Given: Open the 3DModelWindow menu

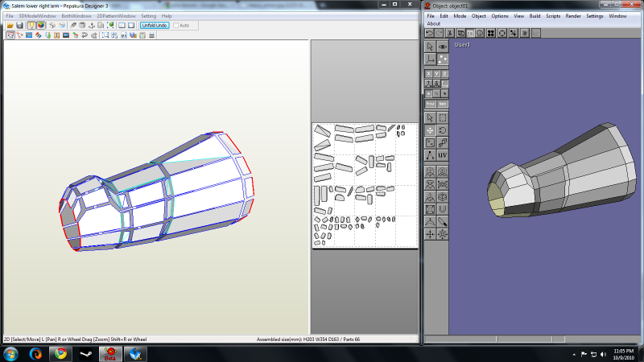Looking at the screenshot, I should pyautogui.click(x=37, y=16).
